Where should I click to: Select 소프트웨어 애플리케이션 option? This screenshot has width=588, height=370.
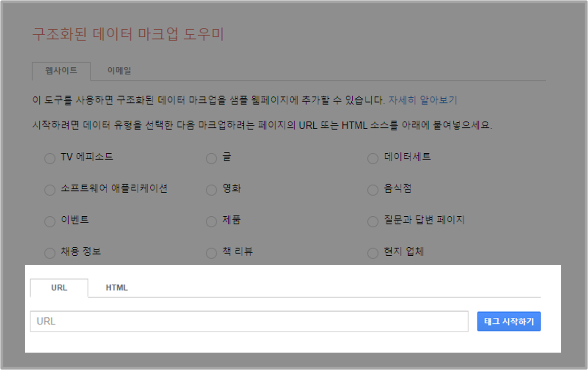pos(50,190)
